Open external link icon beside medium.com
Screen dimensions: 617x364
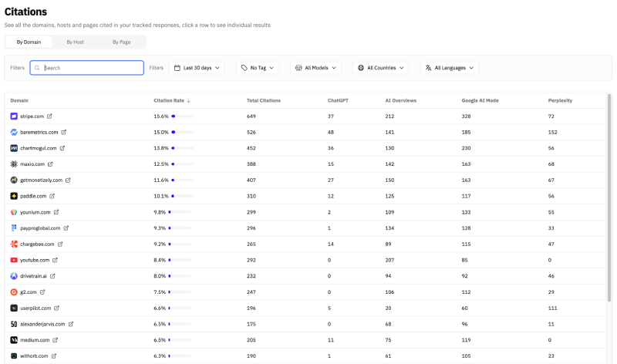(55, 340)
